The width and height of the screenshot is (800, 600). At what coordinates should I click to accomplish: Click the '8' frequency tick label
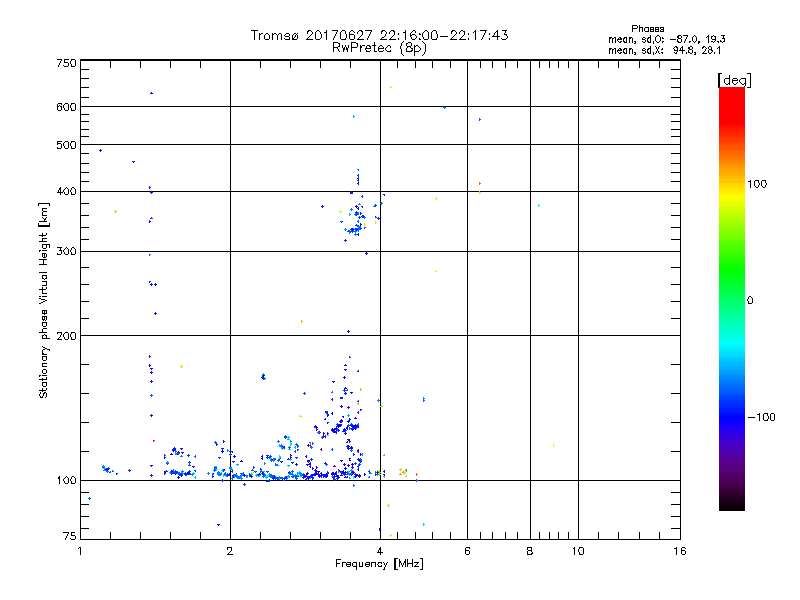point(530,551)
